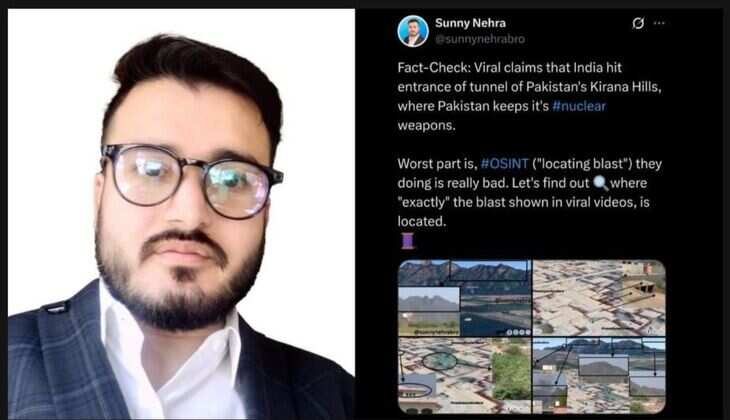Screen dimensions: 730x420
Task: Follow the #OSINT hashtag
Action: [x=505, y=163]
